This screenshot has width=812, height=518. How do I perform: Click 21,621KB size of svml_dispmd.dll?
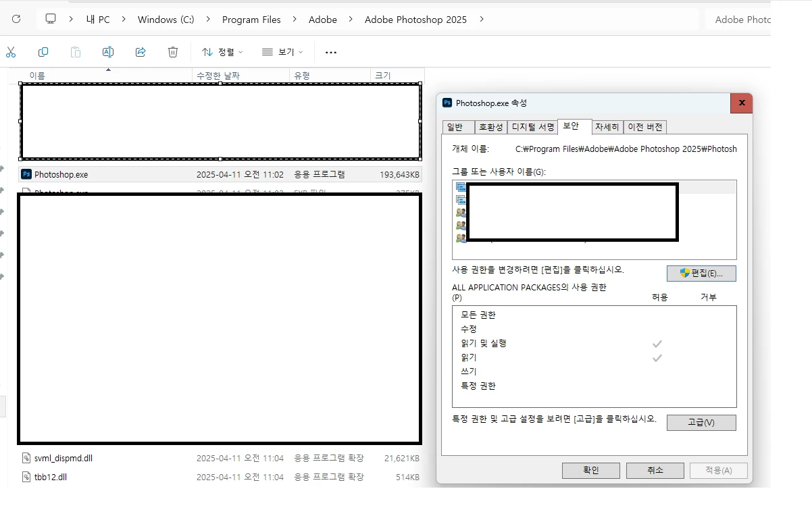click(x=402, y=458)
